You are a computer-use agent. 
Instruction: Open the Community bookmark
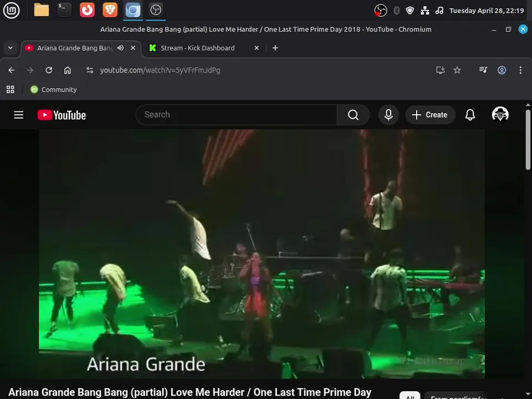[54, 90]
